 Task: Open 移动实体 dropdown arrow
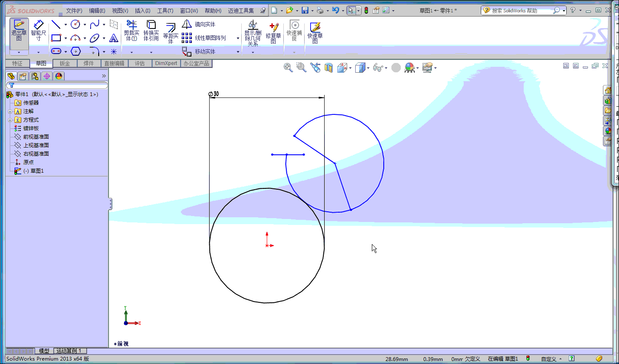click(238, 52)
